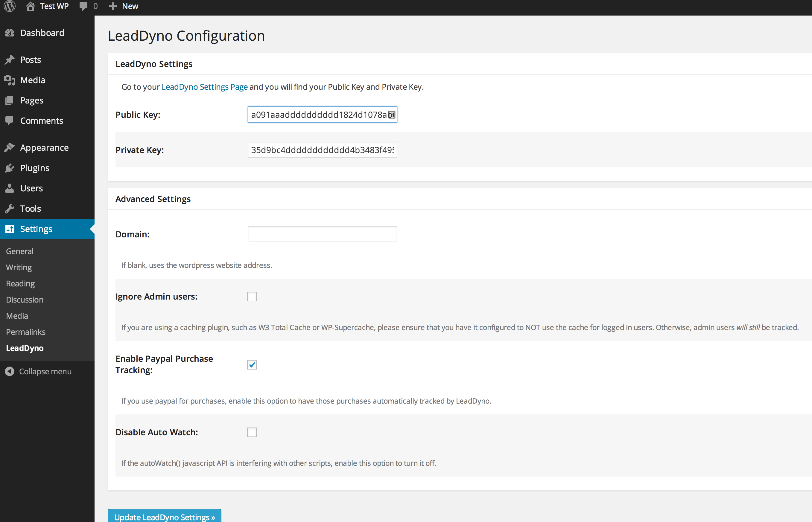Click into the Domain text field
The width and height of the screenshot is (812, 522).
pos(322,234)
